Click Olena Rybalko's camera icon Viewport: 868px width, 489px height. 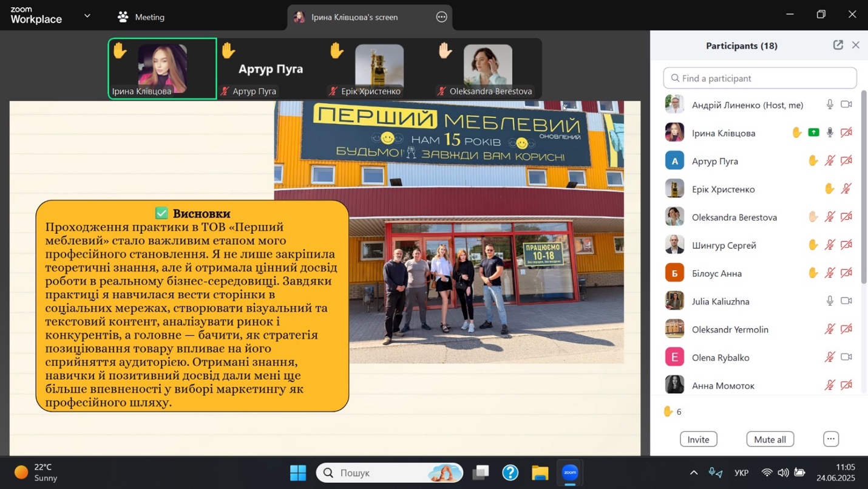(x=847, y=357)
